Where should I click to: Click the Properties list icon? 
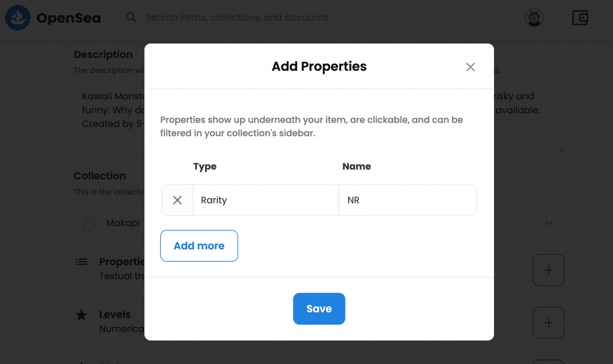pos(81,262)
